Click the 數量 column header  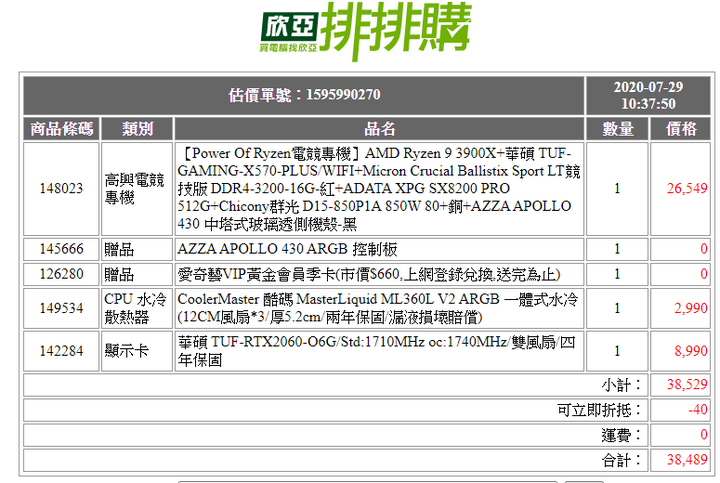point(617,129)
